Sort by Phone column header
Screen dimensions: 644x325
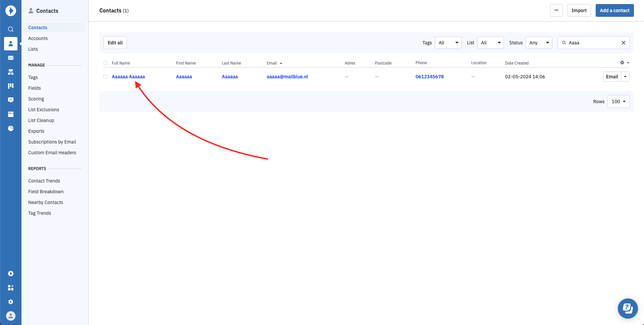tap(421, 63)
